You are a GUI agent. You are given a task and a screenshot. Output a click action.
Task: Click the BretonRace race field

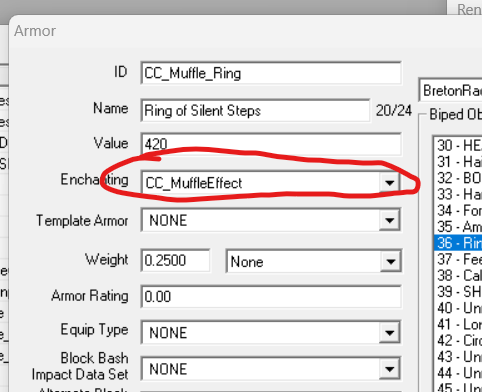pyautogui.click(x=450, y=90)
